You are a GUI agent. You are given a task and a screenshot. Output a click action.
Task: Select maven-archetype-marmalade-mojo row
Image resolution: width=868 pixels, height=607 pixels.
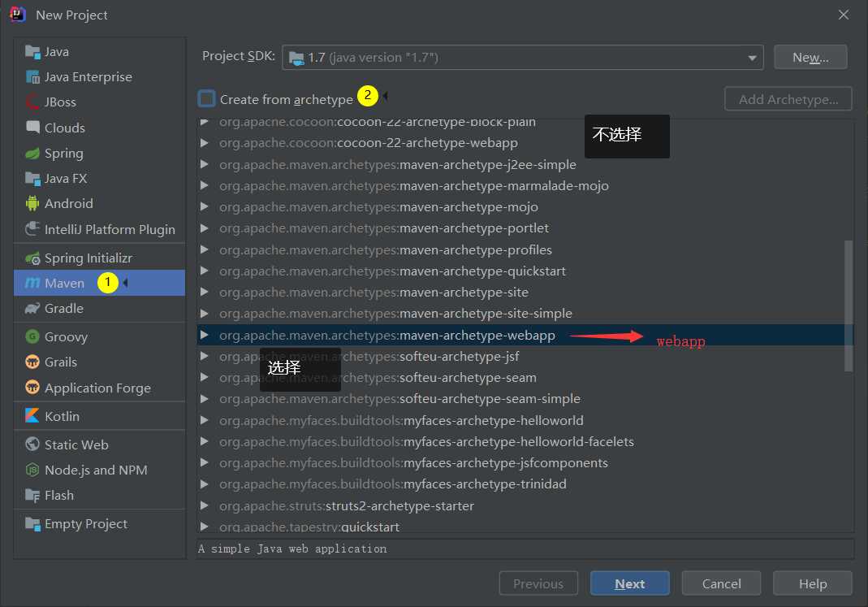pyautogui.click(x=525, y=185)
